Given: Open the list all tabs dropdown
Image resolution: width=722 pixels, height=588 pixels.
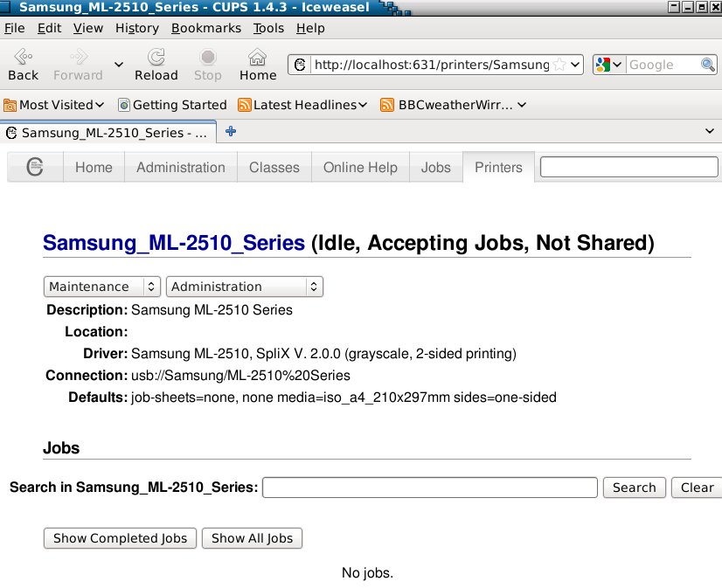Looking at the screenshot, I should (710, 132).
